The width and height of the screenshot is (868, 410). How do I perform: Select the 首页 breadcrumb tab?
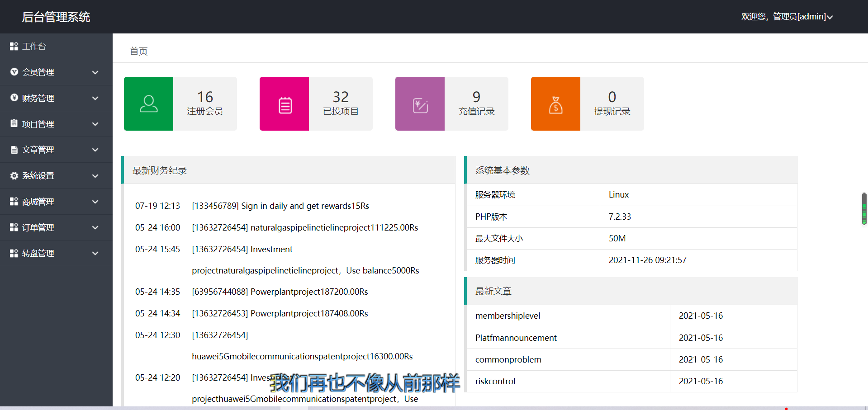[138, 51]
